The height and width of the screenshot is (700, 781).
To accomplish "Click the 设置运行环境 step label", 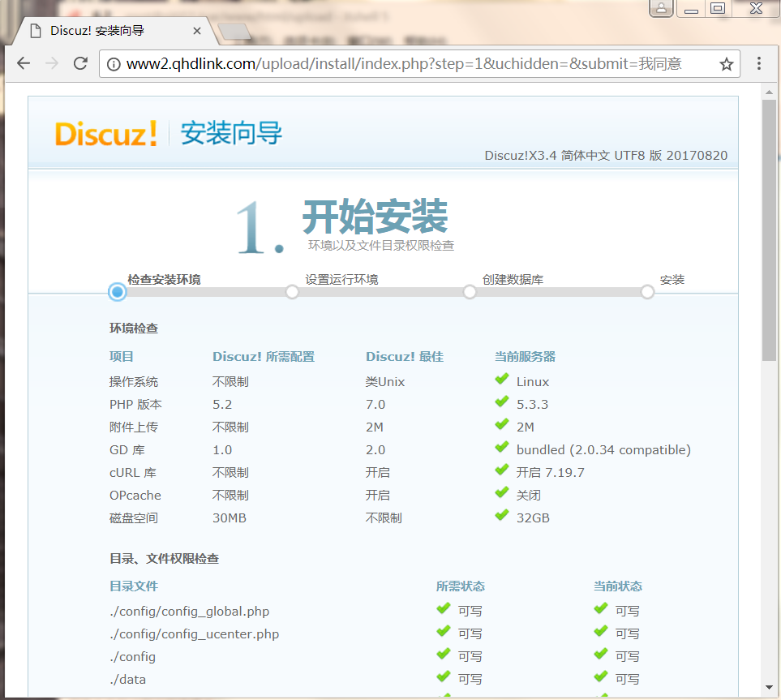I will [x=341, y=280].
